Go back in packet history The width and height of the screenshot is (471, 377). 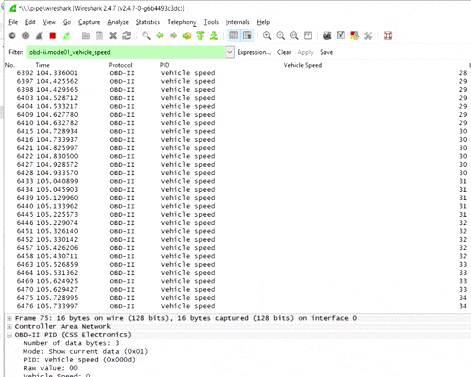pos(160,35)
